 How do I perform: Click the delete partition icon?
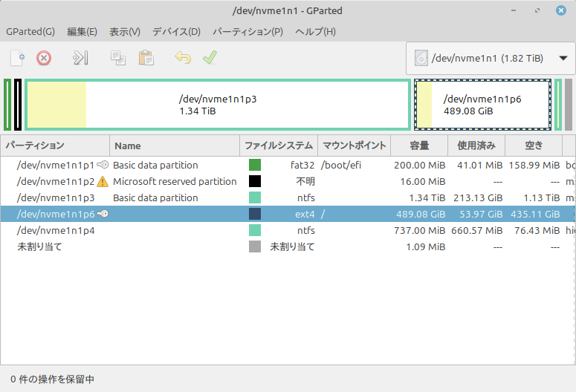click(44, 58)
